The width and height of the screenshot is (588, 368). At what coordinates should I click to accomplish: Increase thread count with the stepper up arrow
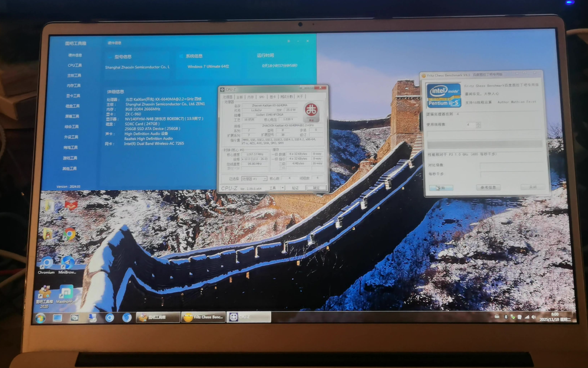(478, 123)
